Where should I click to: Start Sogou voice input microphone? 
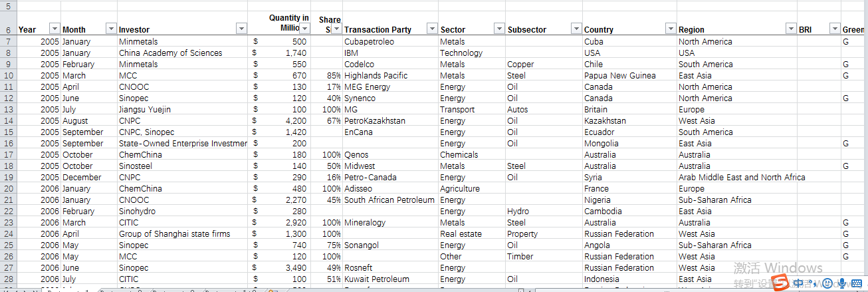(x=841, y=283)
